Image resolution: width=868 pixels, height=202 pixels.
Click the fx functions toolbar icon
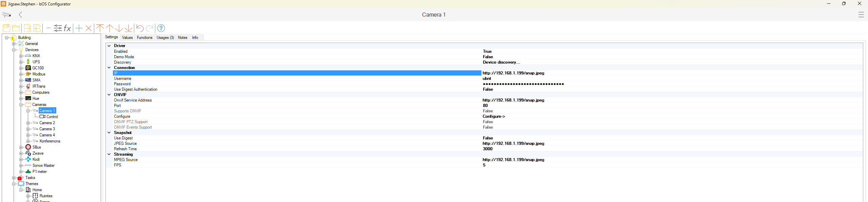click(x=67, y=28)
